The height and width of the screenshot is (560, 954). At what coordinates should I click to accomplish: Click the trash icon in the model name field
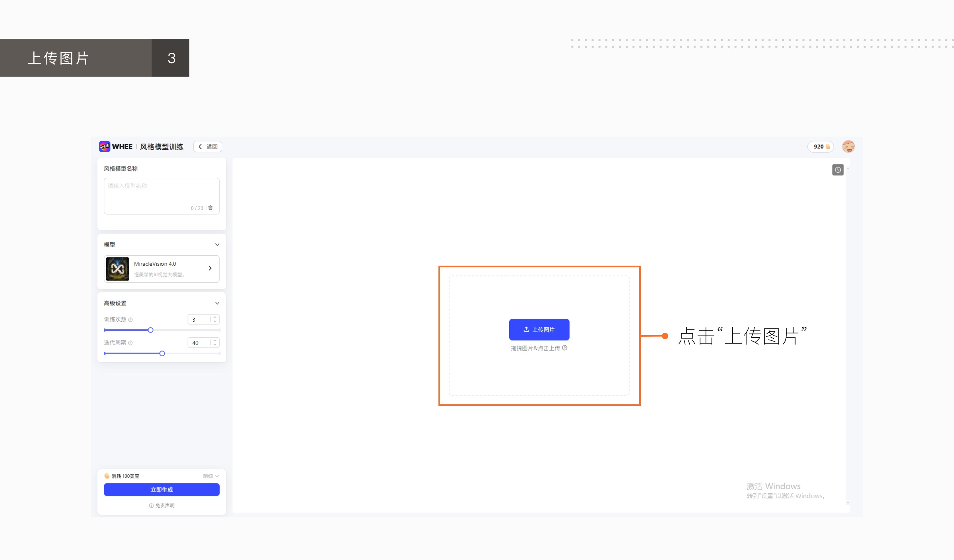(x=211, y=208)
